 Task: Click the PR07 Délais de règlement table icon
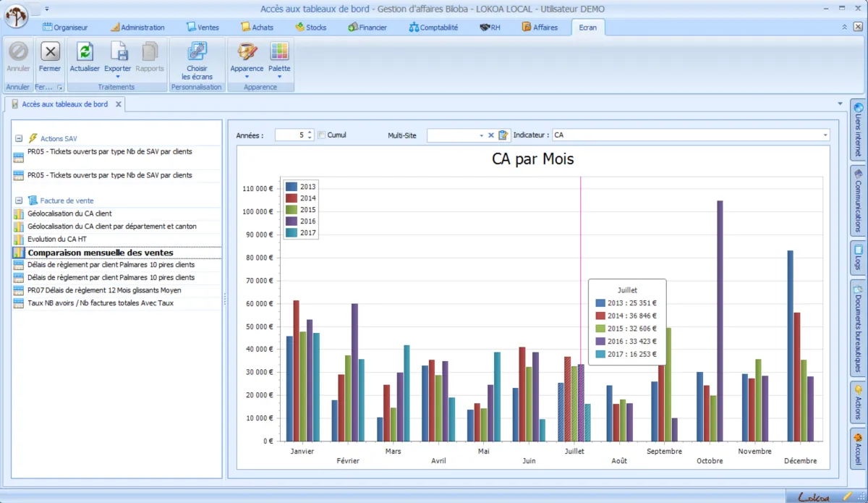pos(18,290)
